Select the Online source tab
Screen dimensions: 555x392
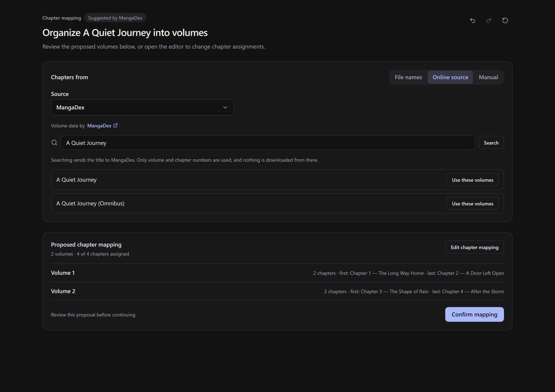point(450,77)
